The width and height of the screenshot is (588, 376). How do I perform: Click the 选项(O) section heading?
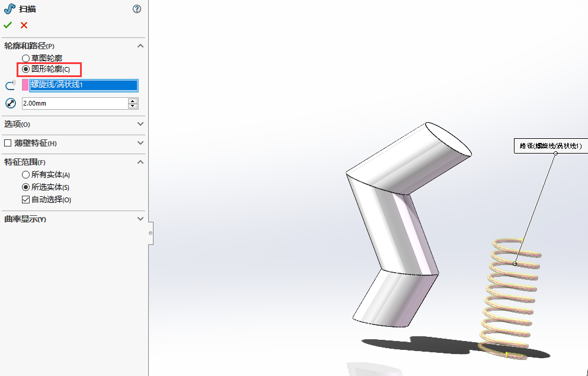pyautogui.click(x=17, y=124)
